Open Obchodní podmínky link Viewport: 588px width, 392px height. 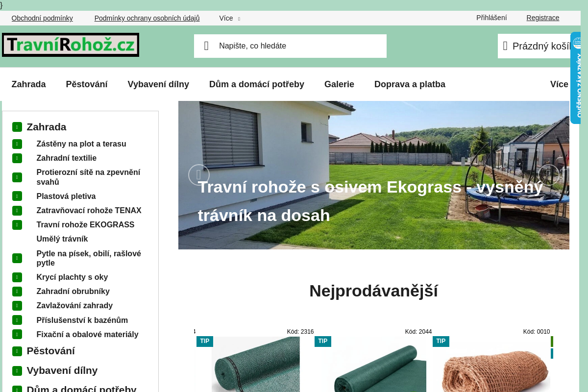pos(42,18)
